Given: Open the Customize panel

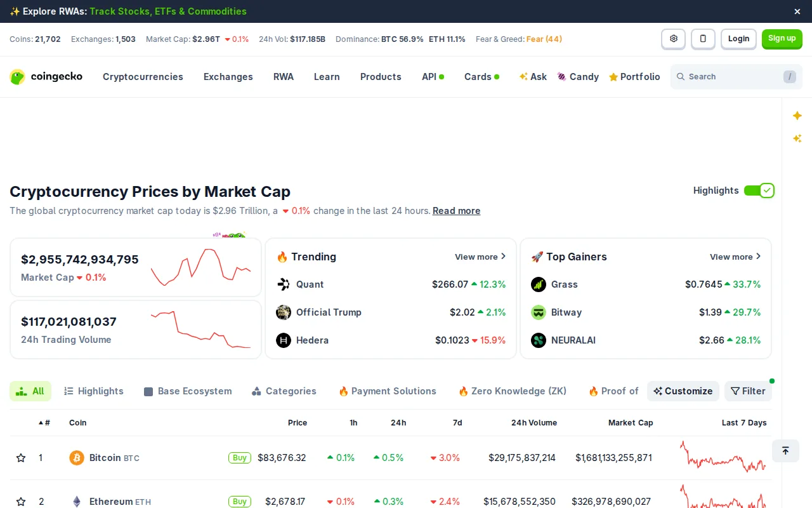Looking at the screenshot, I should point(683,391).
